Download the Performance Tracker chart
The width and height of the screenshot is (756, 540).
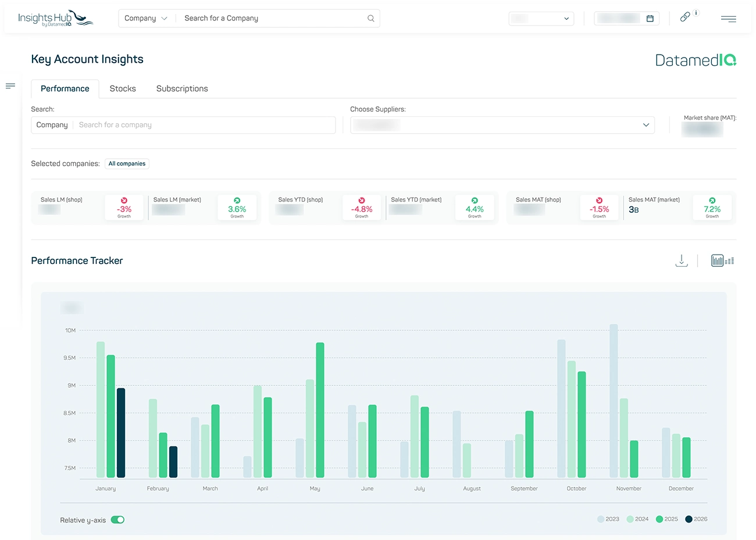pos(682,261)
